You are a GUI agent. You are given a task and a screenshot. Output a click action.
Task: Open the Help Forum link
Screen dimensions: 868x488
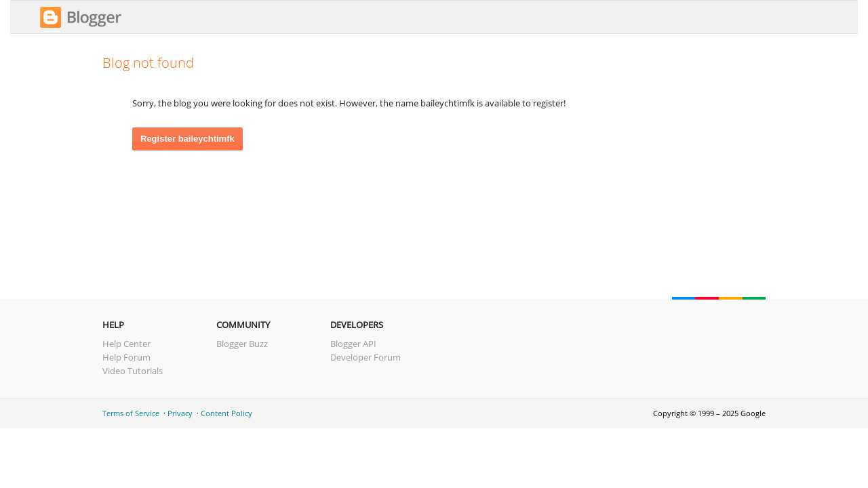tap(126, 357)
